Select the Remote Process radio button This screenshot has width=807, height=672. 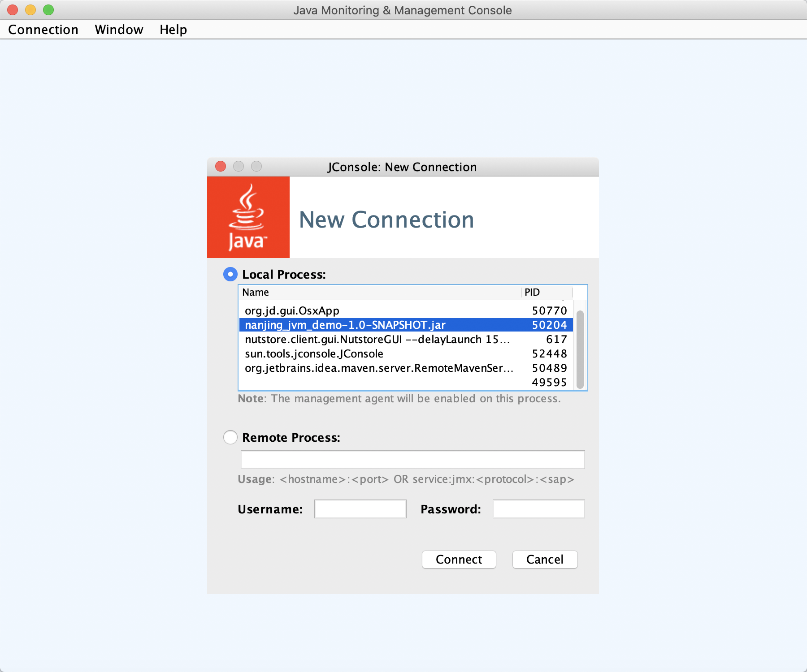click(230, 437)
